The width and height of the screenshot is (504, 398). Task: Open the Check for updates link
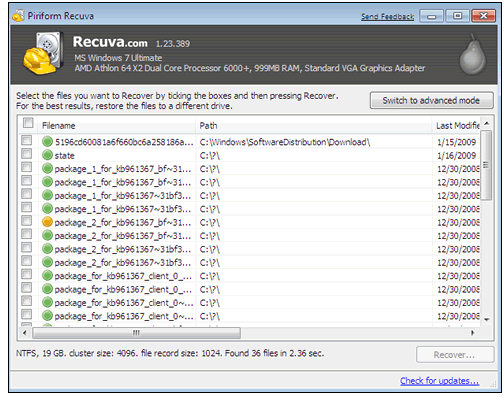pyautogui.click(x=439, y=381)
